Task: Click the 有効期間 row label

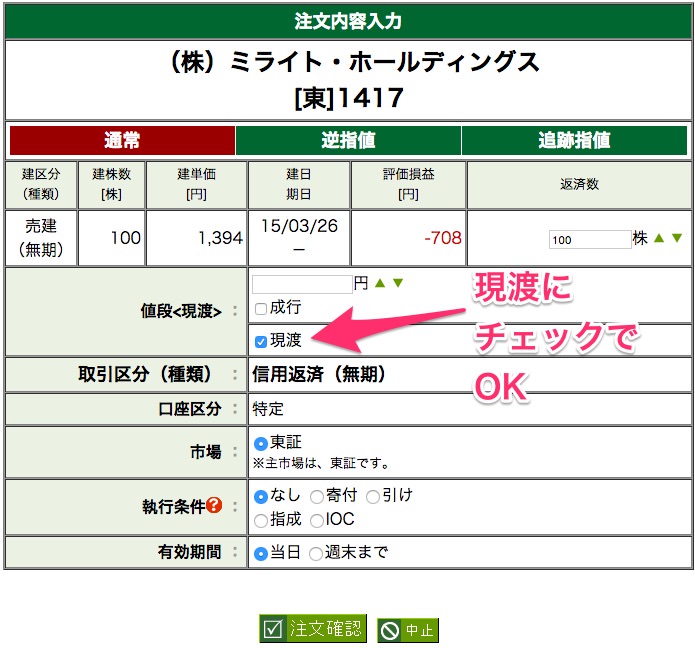Action: tap(189, 552)
